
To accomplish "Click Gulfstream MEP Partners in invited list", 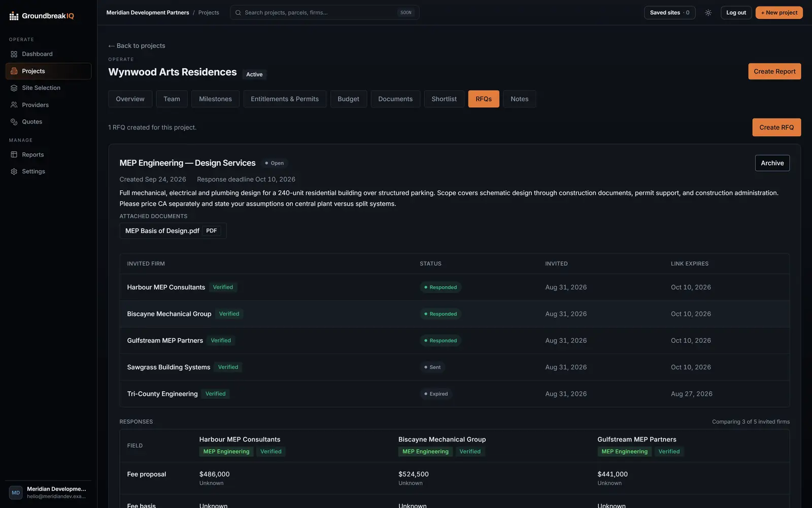I will pyautogui.click(x=165, y=341).
